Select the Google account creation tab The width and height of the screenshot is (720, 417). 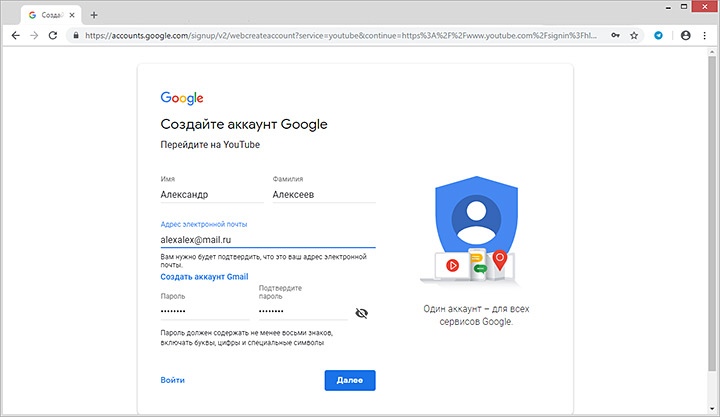coord(51,15)
